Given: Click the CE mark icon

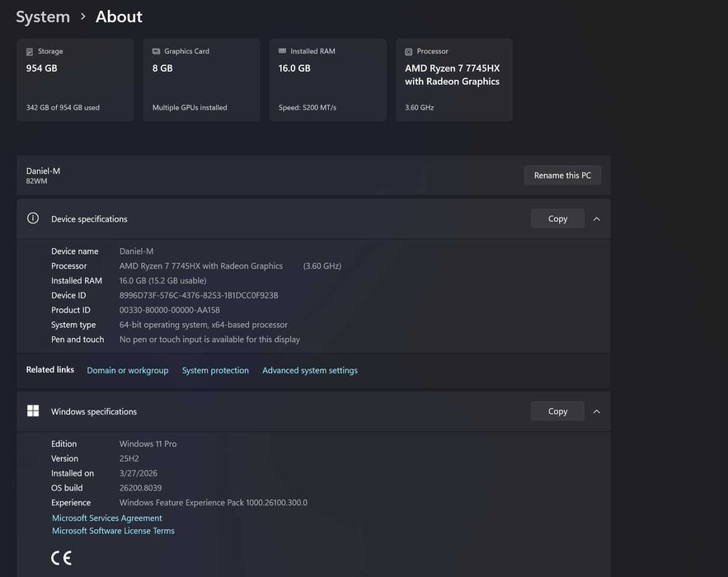Looking at the screenshot, I should coord(61,558).
